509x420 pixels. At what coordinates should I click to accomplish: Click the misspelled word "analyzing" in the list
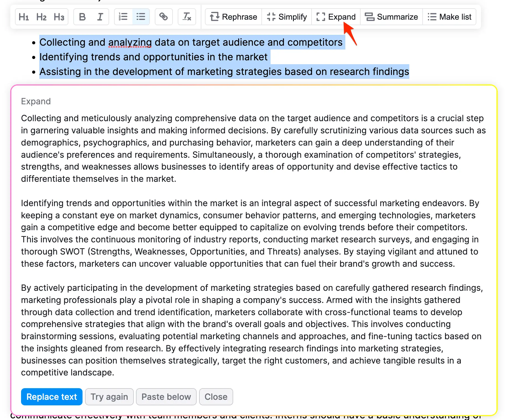click(x=130, y=42)
